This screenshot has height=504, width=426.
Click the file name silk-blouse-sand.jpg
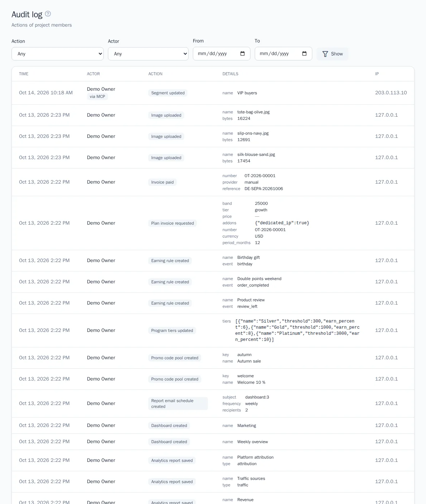click(256, 154)
